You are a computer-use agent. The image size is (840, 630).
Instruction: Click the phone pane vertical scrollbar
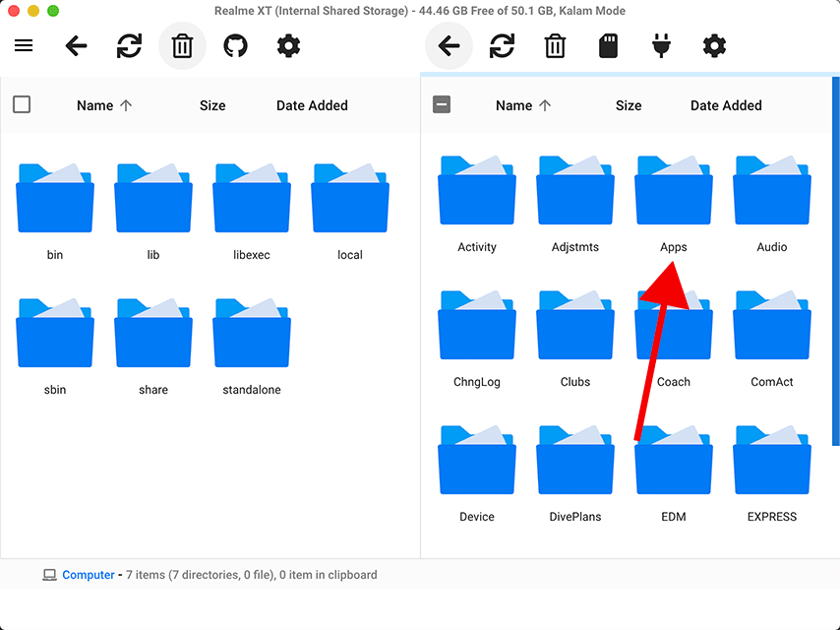point(836,261)
